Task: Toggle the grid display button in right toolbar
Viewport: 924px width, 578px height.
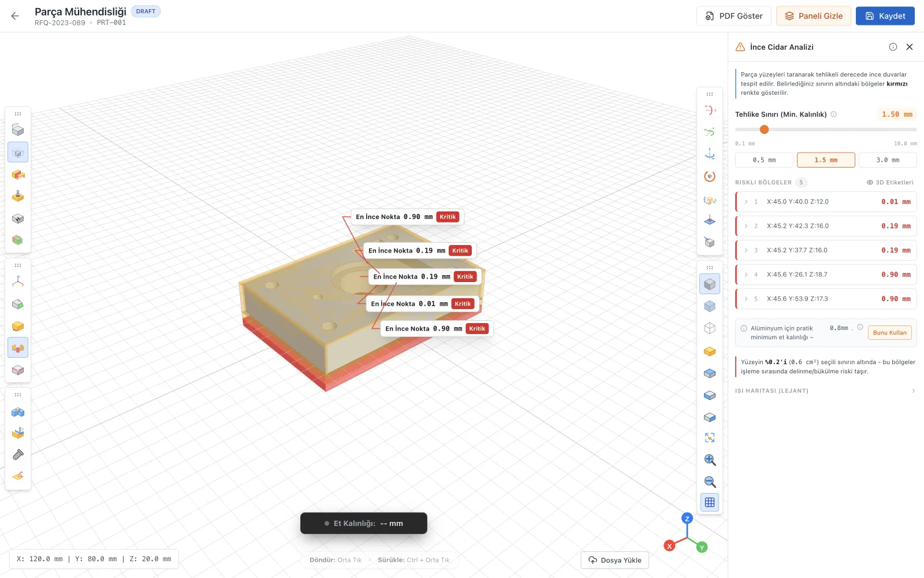Action: coord(710,502)
